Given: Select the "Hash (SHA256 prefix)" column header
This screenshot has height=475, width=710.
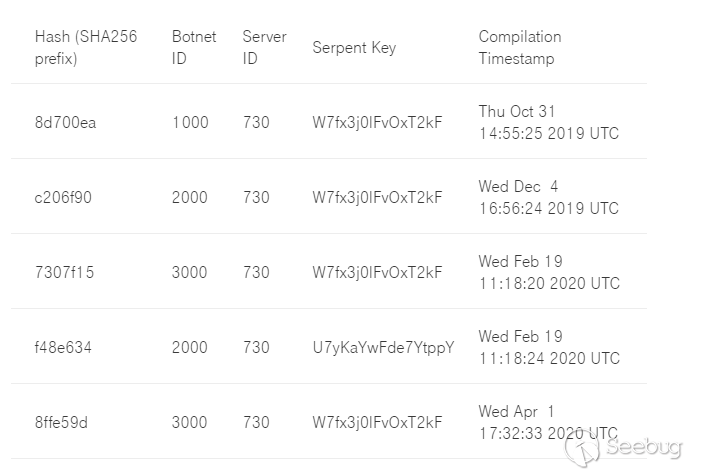Looking at the screenshot, I should 85,47.
